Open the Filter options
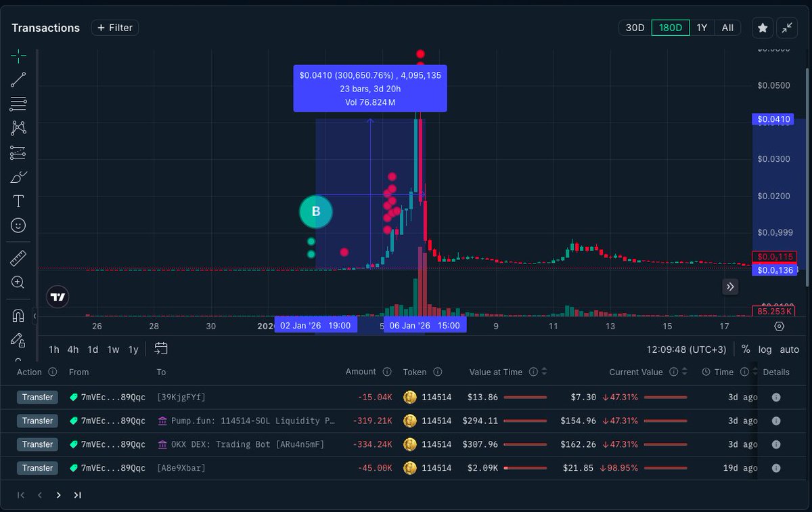This screenshot has height=512, width=812. (x=114, y=28)
